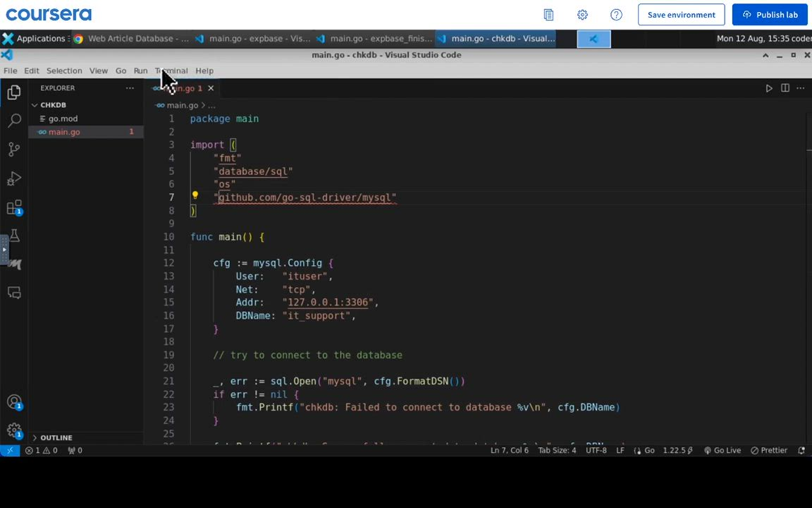
Task: Open Explorer more actions ellipsis menu
Action: (x=130, y=88)
